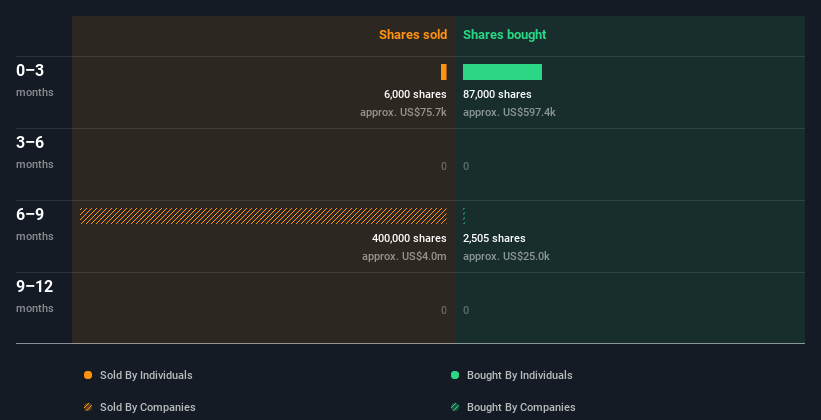821x420 pixels.
Task: Toggle the Bought By Companies legend label
Action: point(521,407)
